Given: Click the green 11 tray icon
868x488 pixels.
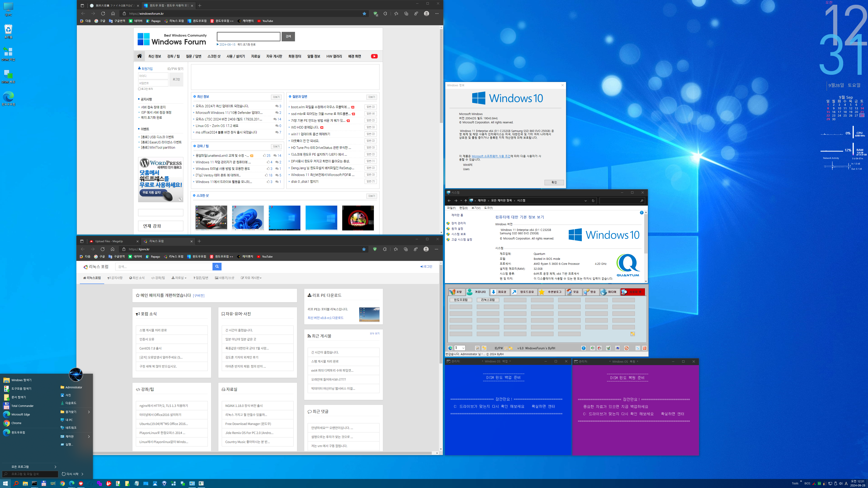Looking at the screenshot, I should pyautogui.click(x=819, y=483).
